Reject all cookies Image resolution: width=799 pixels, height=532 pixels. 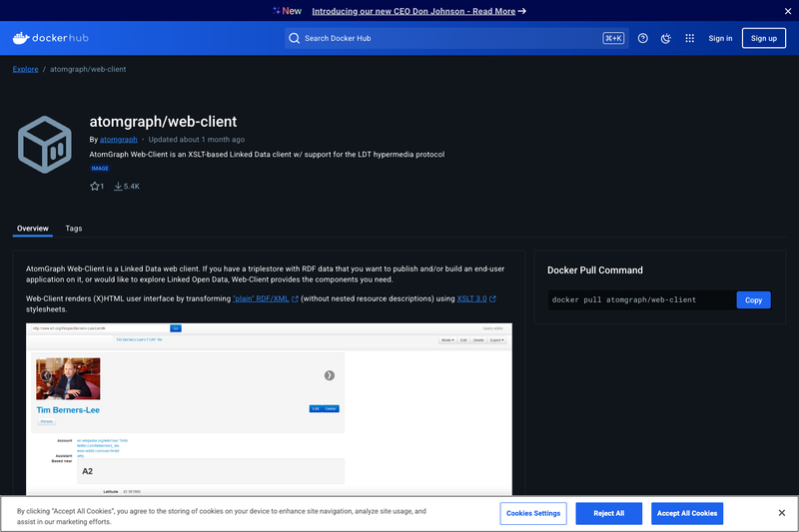(608, 513)
